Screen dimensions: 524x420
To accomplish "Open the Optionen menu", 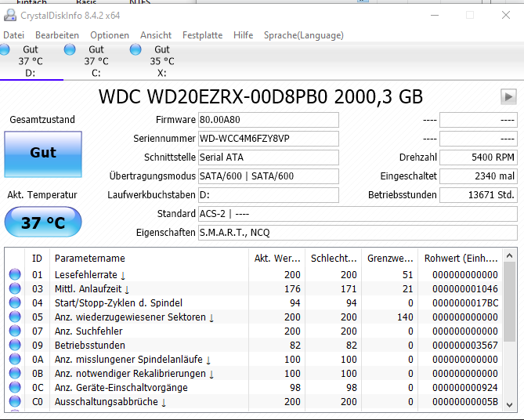I will [110, 35].
